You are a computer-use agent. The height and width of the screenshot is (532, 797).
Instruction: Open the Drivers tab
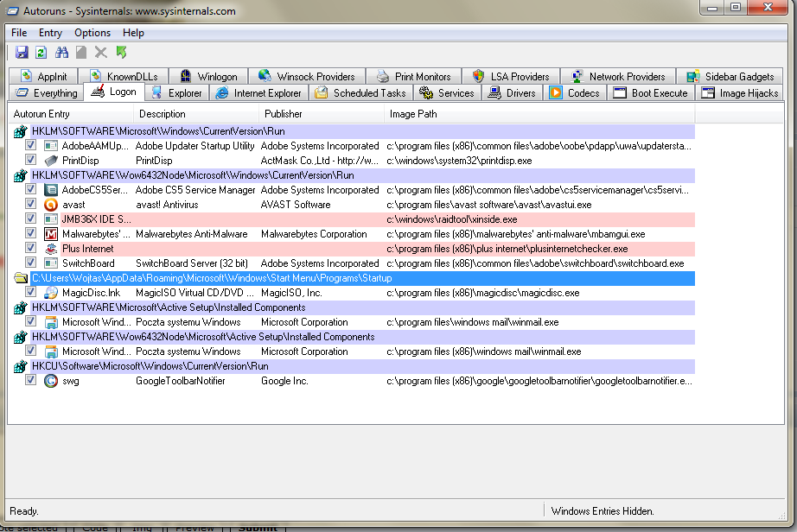[x=512, y=93]
